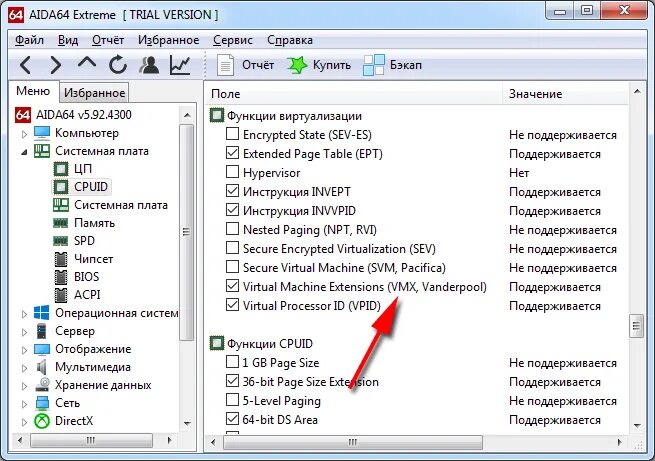Go back with the left arrow toolbar icon
Screen dimensions: 655x461
25,65
